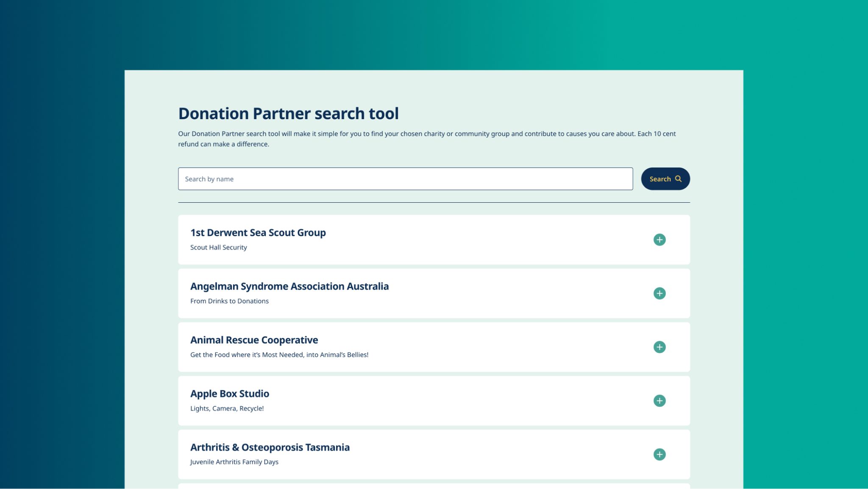Click the From Drinks to Donations subtitle
Screen dimensions: 868x489
[x=229, y=301]
